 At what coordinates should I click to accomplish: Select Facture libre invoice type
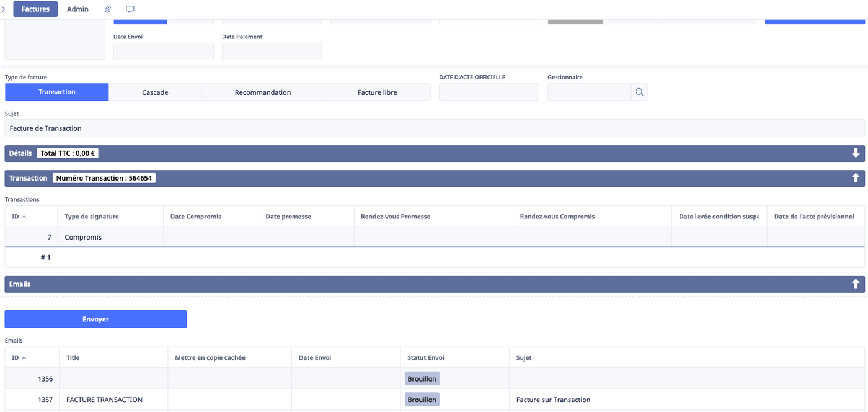coord(377,92)
